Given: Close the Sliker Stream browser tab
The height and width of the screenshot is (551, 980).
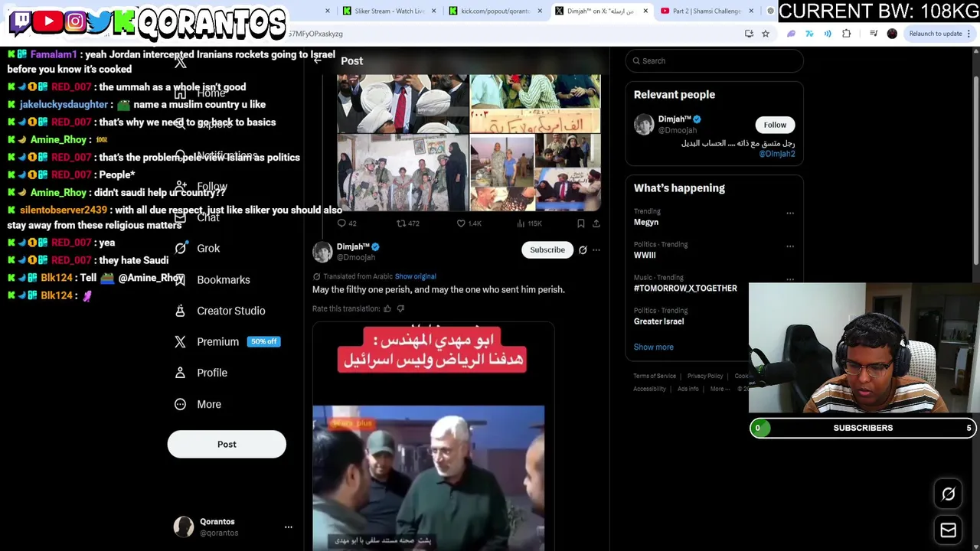Looking at the screenshot, I should [434, 11].
